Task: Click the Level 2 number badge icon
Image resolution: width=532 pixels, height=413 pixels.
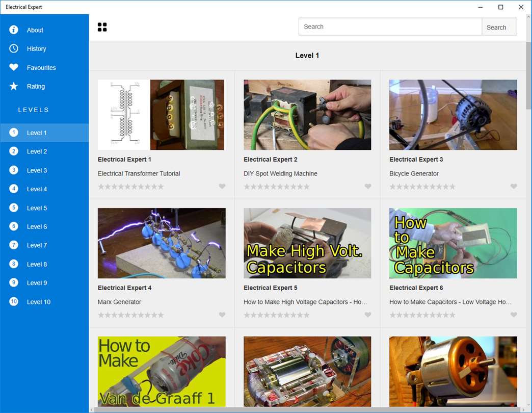Action: [14, 151]
